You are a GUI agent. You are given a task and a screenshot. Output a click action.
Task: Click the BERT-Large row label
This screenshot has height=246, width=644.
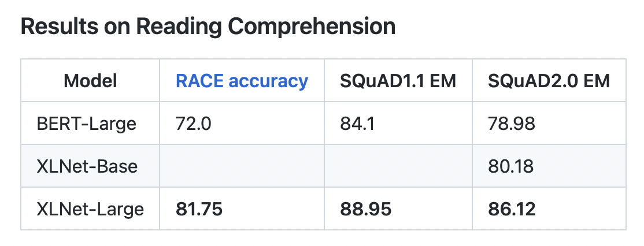point(86,123)
